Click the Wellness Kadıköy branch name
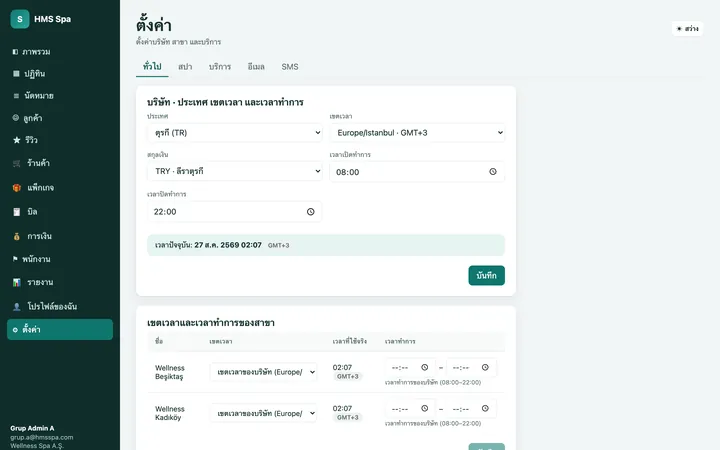 pos(170,413)
